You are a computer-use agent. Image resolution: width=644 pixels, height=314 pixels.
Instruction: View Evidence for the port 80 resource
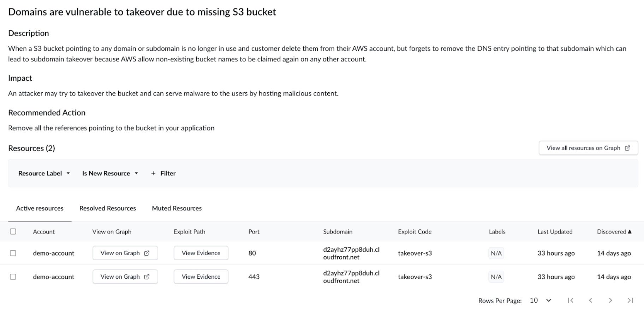[201, 253]
